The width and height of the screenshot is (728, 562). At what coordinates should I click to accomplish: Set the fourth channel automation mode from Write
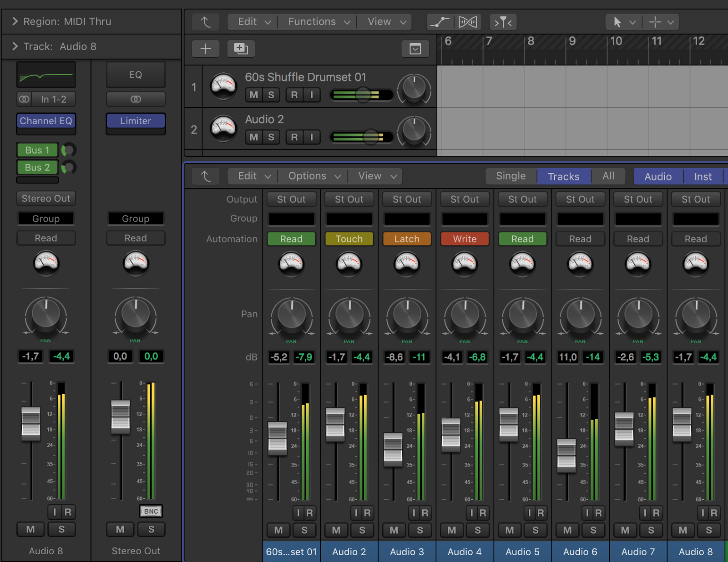pyautogui.click(x=464, y=239)
